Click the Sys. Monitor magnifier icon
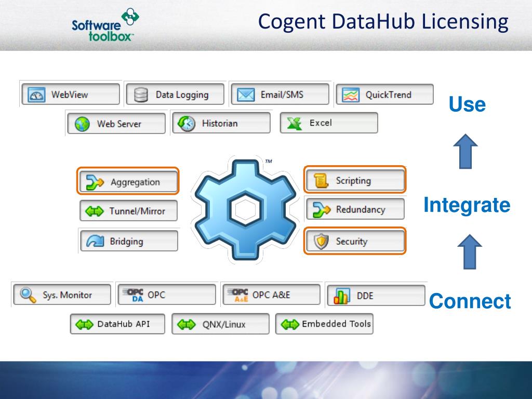 click(28, 295)
